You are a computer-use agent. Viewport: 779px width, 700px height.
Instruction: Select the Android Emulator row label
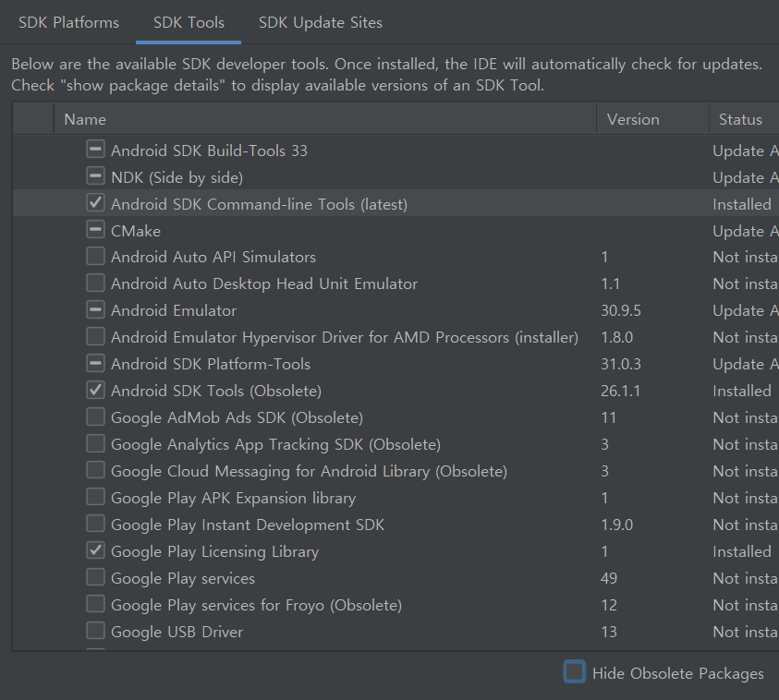click(174, 311)
